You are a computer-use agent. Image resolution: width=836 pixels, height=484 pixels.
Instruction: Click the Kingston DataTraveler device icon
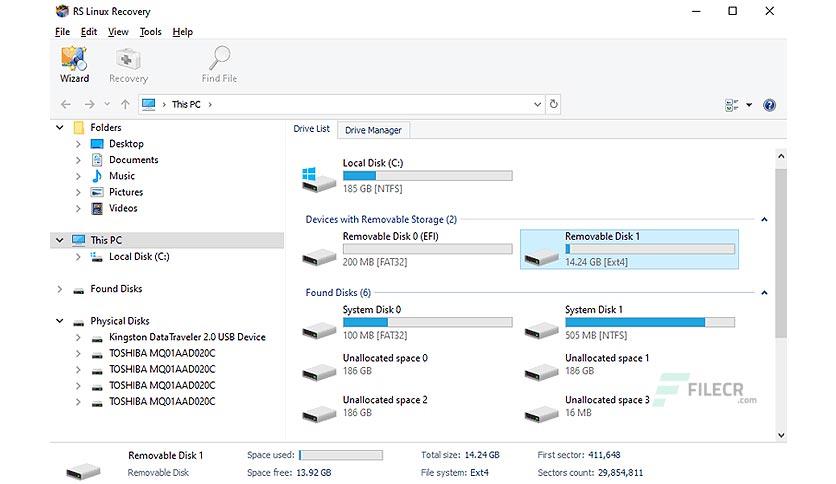click(97, 338)
